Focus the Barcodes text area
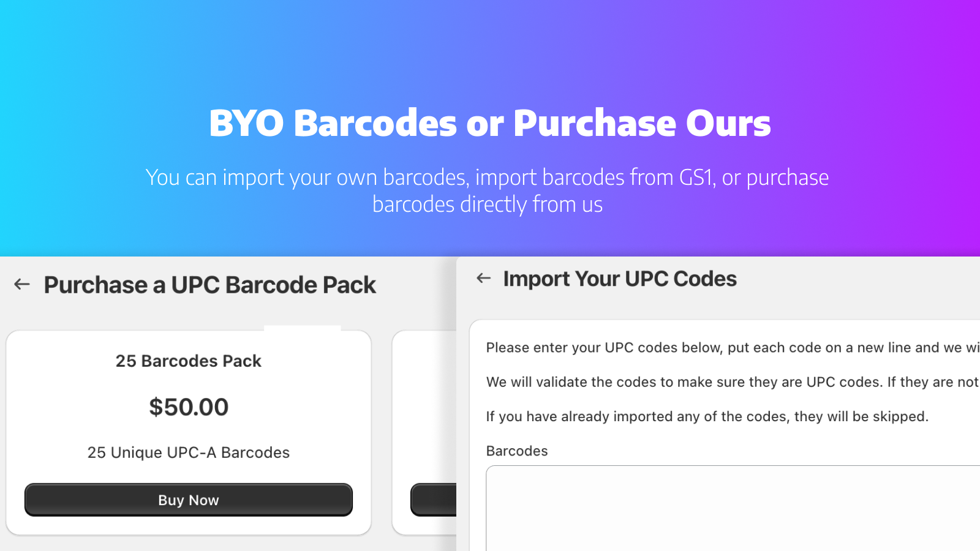The height and width of the screenshot is (551, 980). [733, 508]
